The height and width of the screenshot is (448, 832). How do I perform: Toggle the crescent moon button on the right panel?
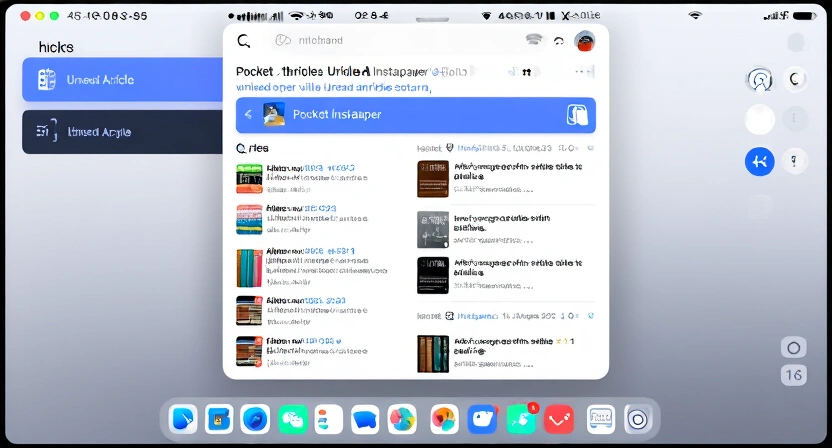(794, 80)
